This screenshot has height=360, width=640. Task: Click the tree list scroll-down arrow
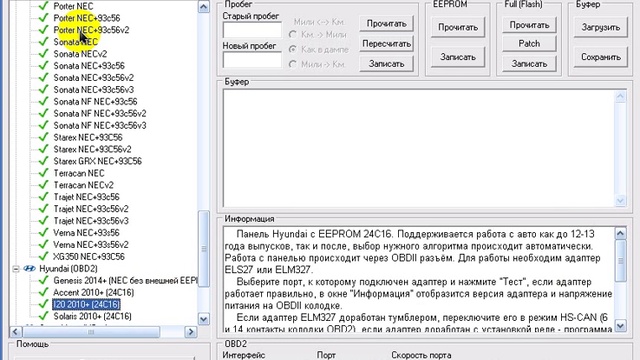tap(204, 319)
